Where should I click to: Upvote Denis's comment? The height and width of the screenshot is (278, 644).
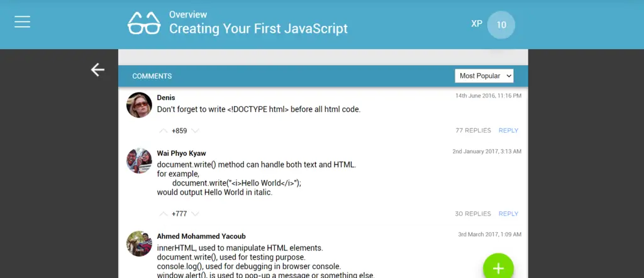point(164,131)
